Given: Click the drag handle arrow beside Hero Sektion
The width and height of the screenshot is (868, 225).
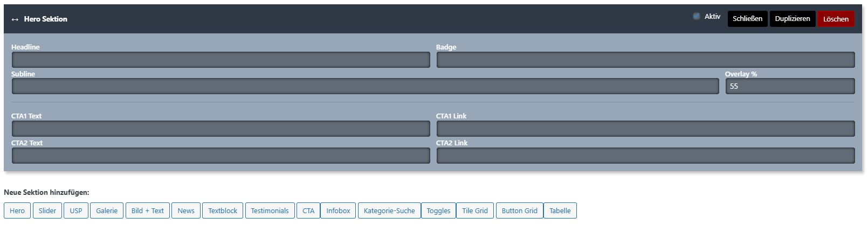Looking at the screenshot, I should (15, 19).
